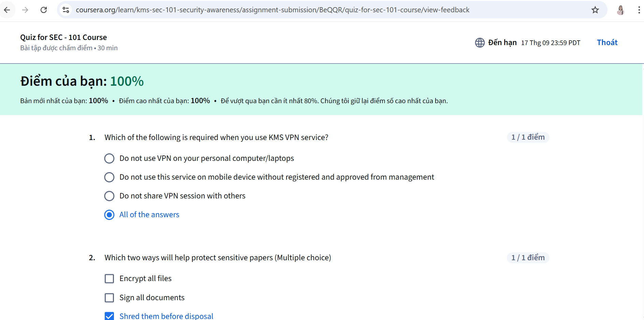Click the address bar URL field

pyautogui.click(x=272, y=10)
